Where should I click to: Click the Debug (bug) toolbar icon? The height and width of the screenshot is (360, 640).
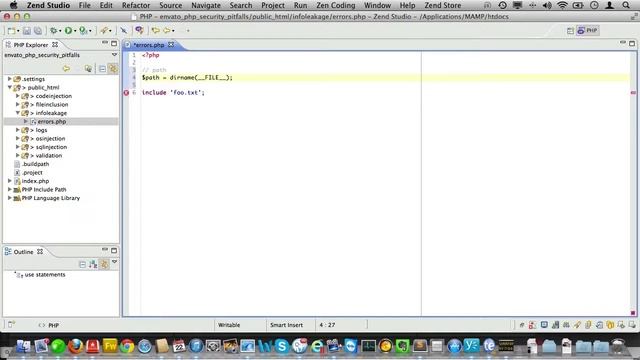coord(53,31)
